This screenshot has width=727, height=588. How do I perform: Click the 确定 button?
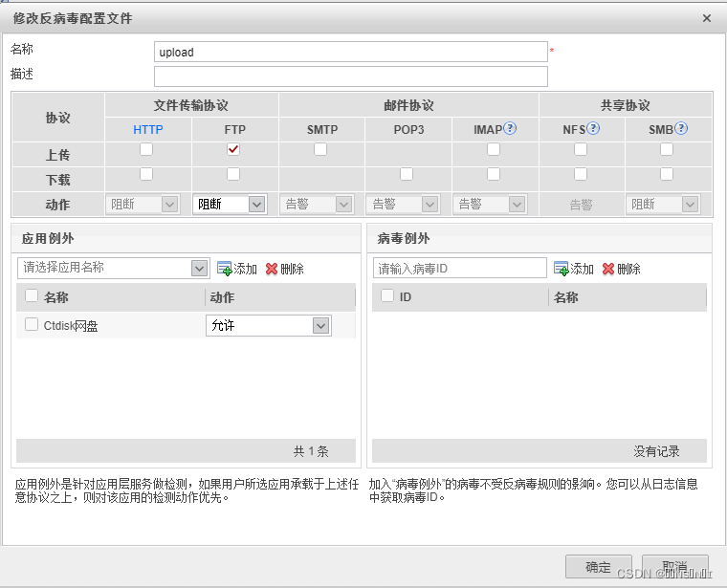(x=598, y=567)
